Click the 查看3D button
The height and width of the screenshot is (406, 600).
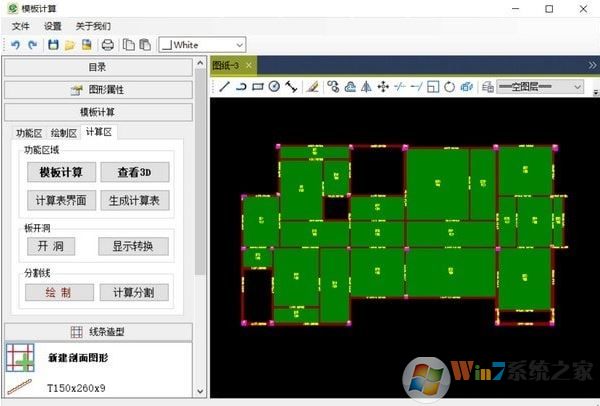pyautogui.click(x=135, y=172)
